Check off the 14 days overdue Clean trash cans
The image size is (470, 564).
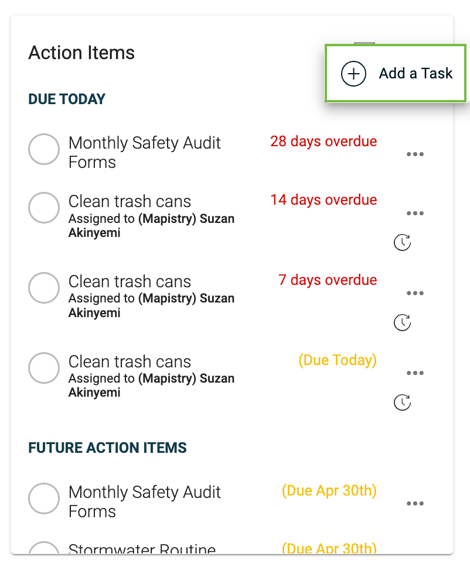click(x=44, y=208)
